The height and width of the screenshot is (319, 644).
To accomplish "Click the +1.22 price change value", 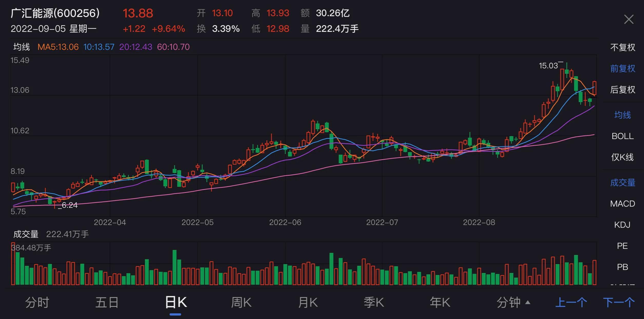I will [x=134, y=29].
